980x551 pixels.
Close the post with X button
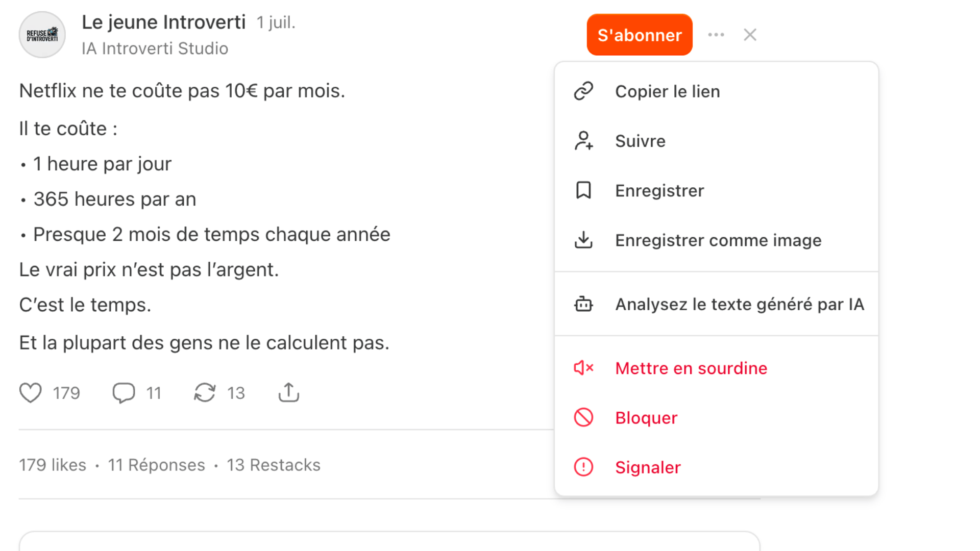pyautogui.click(x=750, y=35)
